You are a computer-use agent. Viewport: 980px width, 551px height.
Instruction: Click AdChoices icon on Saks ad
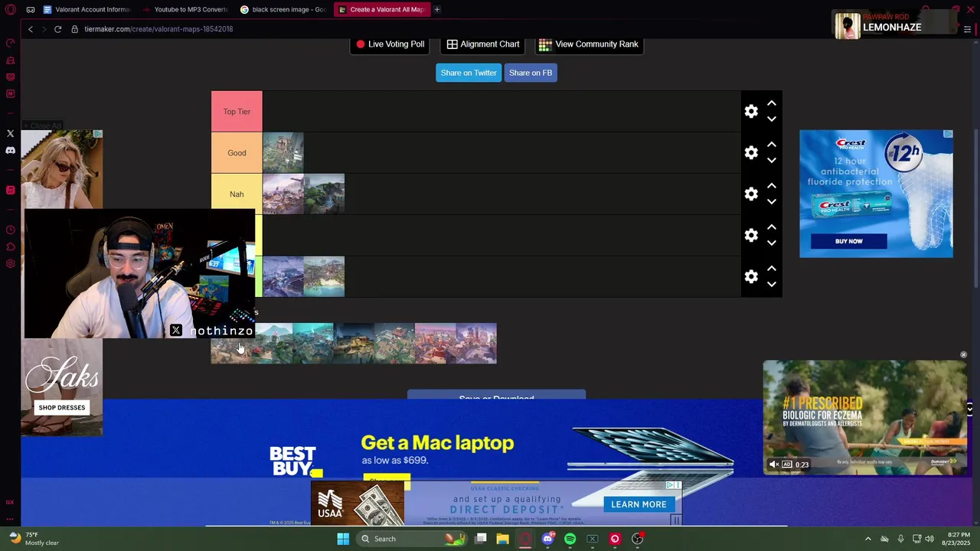click(97, 134)
